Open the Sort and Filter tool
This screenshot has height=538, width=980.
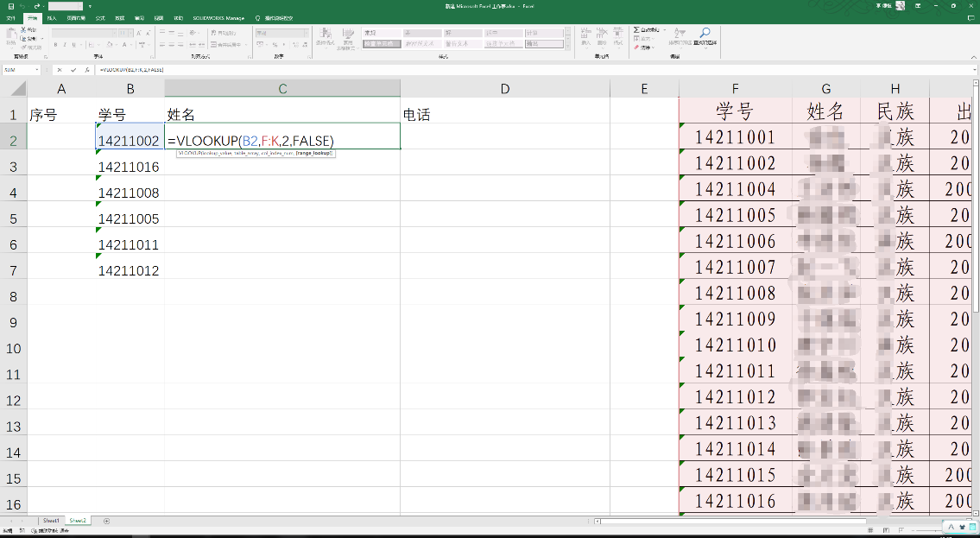tap(680, 36)
